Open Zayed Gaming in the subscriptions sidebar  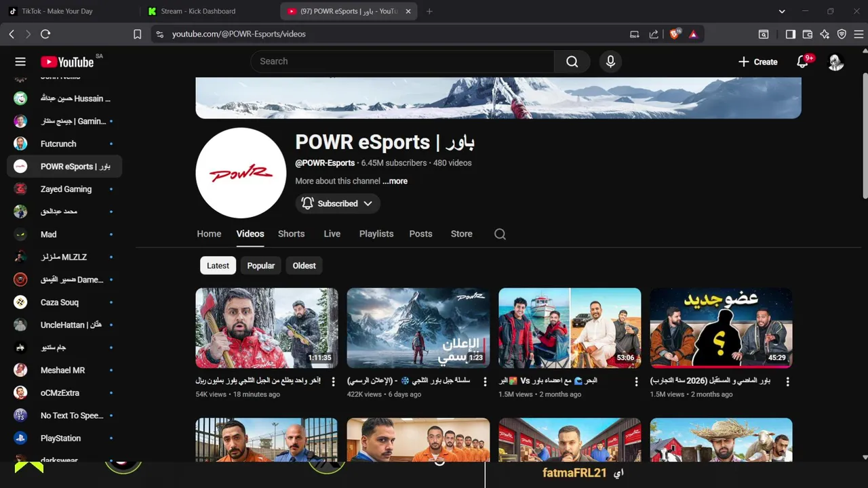tap(64, 189)
